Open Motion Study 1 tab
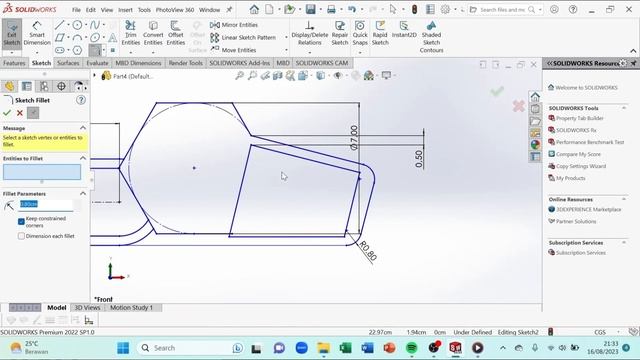The width and height of the screenshot is (640, 360). [131, 308]
